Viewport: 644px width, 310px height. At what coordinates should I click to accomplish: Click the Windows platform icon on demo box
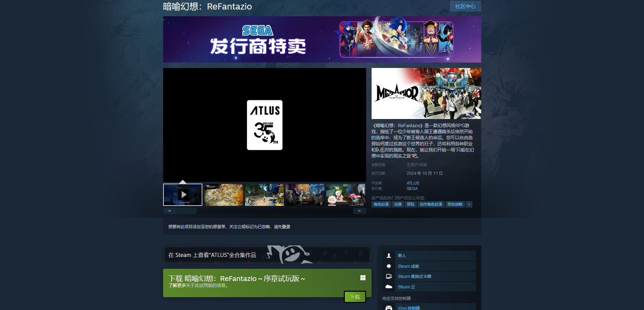point(363,278)
